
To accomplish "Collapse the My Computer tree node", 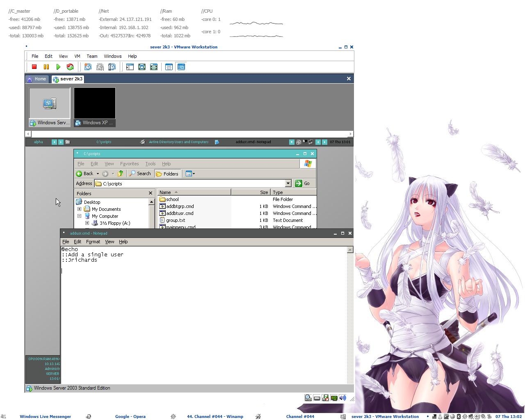I will [x=79, y=216].
